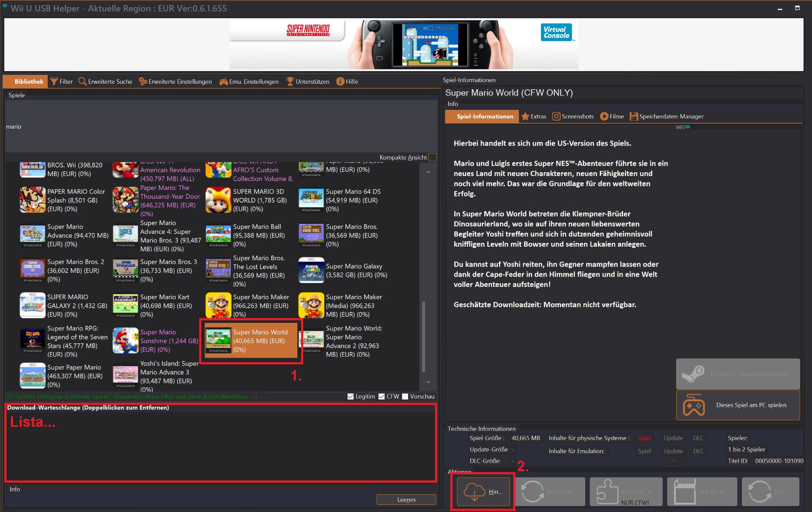Open Erweiterte Einstellungen gears
Viewport: 812px width, 512px height.
coord(143,82)
